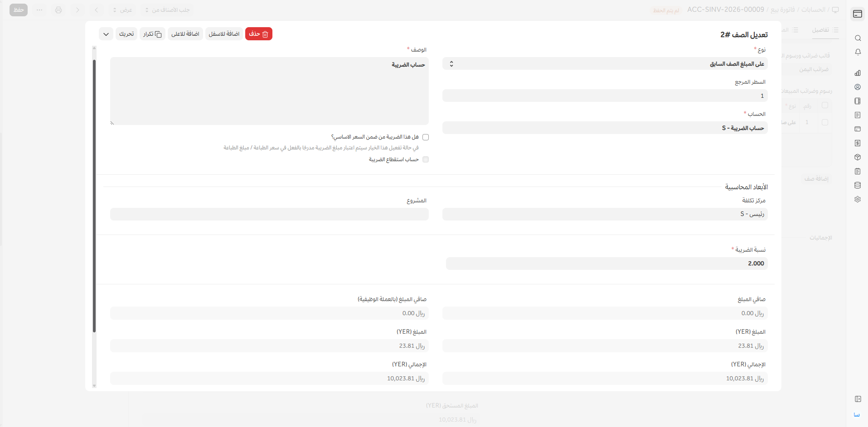Open notifications bell in the sidebar

tap(858, 52)
